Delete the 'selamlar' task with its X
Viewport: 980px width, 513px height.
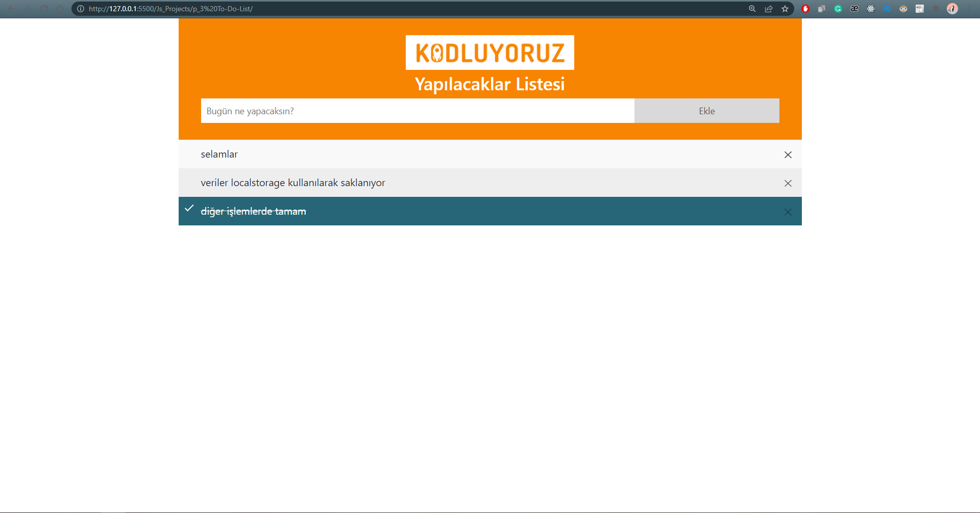[x=788, y=155]
